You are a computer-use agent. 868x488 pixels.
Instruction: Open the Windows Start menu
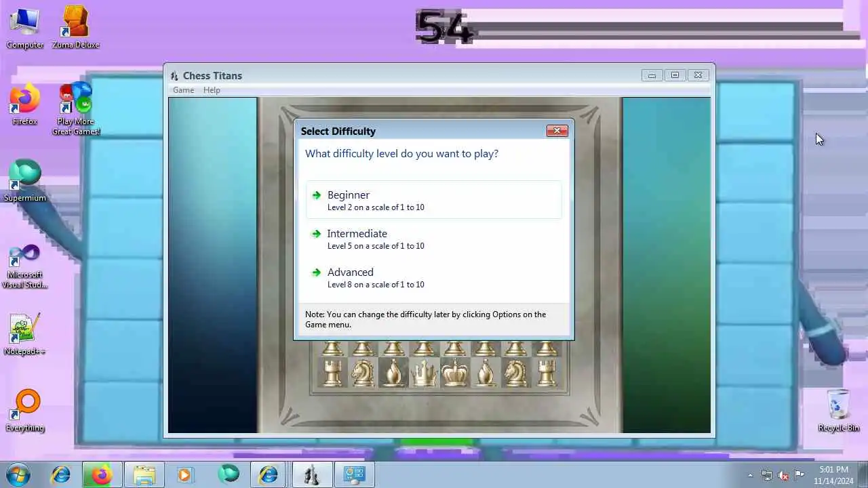pyautogui.click(x=18, y=474)
